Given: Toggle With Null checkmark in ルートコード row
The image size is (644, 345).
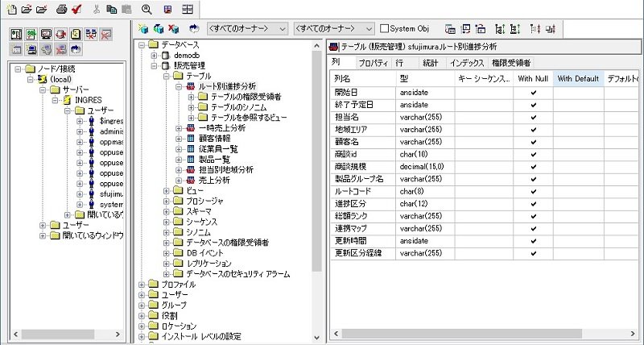Looking at the screenshot, I should tap(533, 192).
